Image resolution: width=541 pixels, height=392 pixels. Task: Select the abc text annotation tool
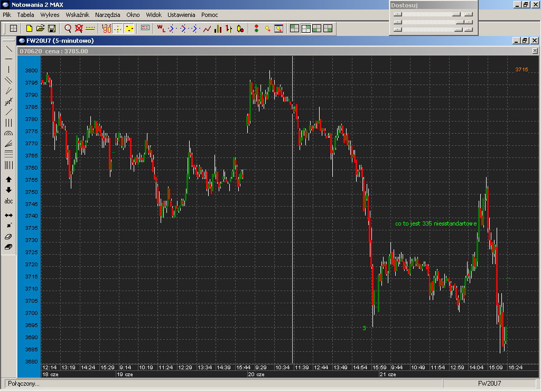tap(8, 201)
